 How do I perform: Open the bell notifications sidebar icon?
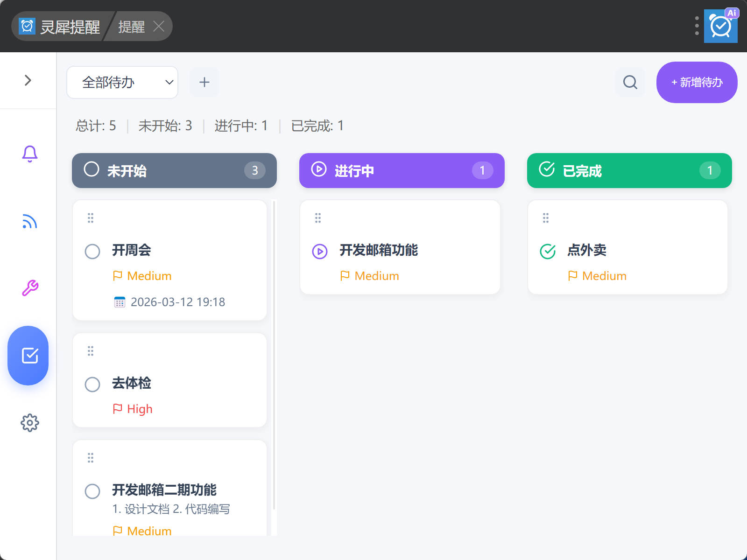(29, 154)
